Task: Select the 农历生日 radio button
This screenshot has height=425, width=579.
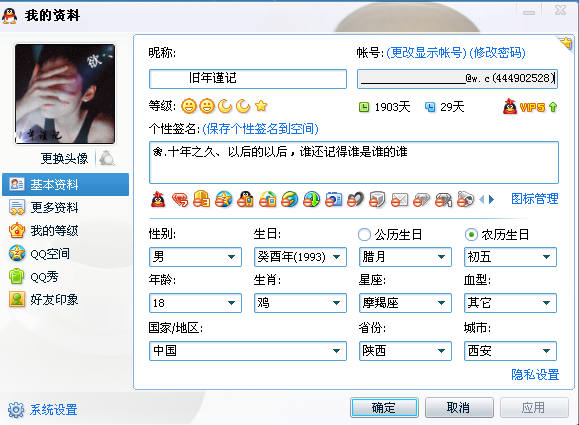Action: (x=471, y=234)
